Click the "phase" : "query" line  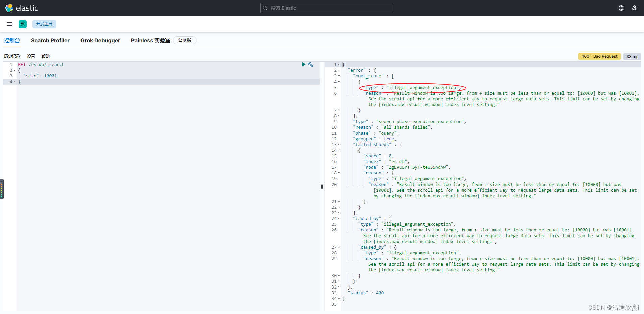pyautogui.click(x=376, y=133)
